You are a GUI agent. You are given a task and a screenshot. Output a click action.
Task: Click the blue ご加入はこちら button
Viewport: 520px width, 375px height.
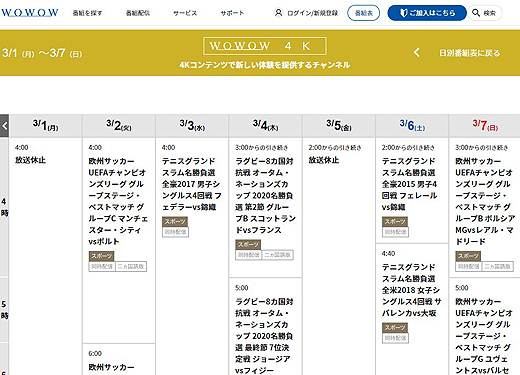(x=427, y=13)
